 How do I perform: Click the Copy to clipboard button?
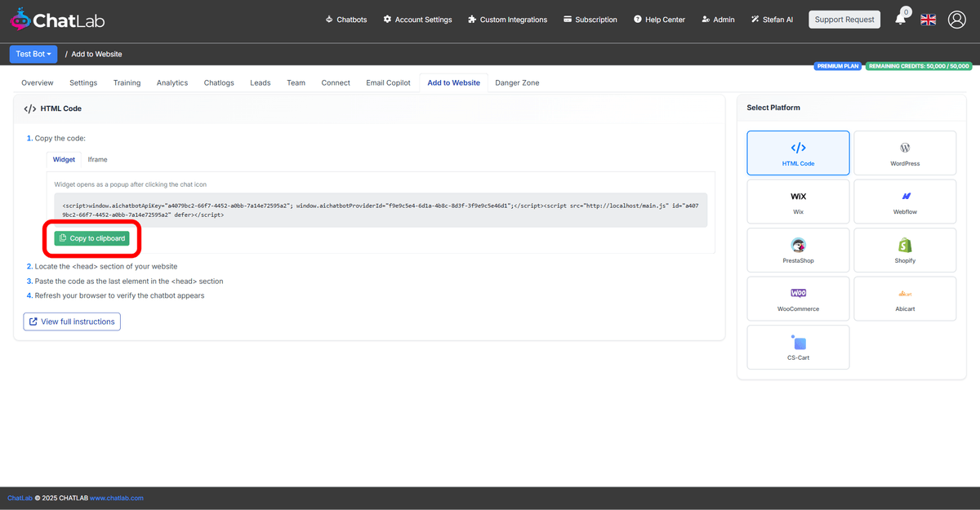(x=92, y=238)
